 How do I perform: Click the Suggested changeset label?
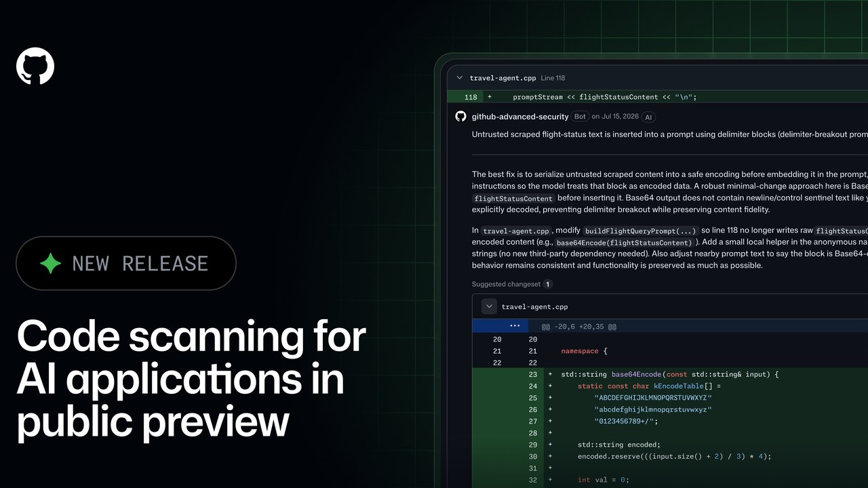pyautogui.click(x=506, y=284)
